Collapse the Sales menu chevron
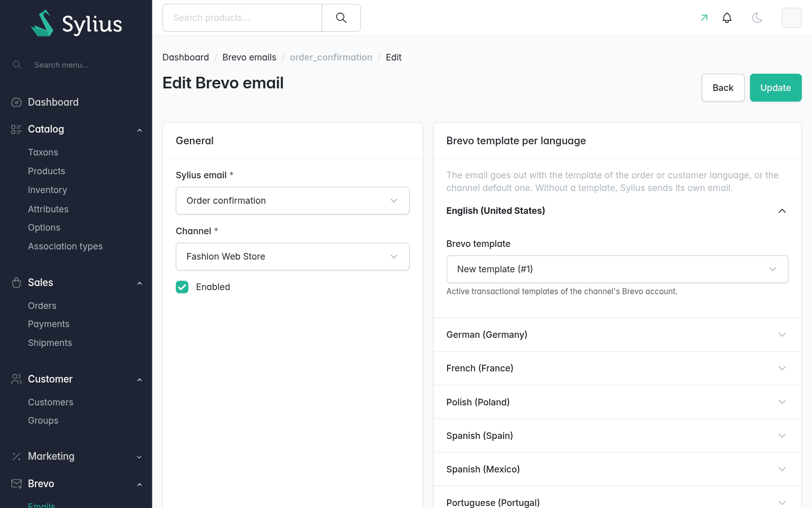 coord(140,283)
